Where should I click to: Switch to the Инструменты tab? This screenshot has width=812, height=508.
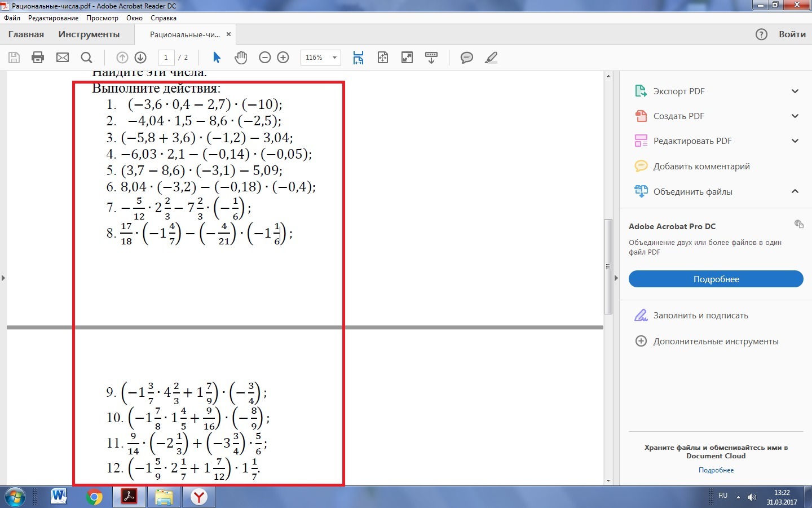point(89,34)
